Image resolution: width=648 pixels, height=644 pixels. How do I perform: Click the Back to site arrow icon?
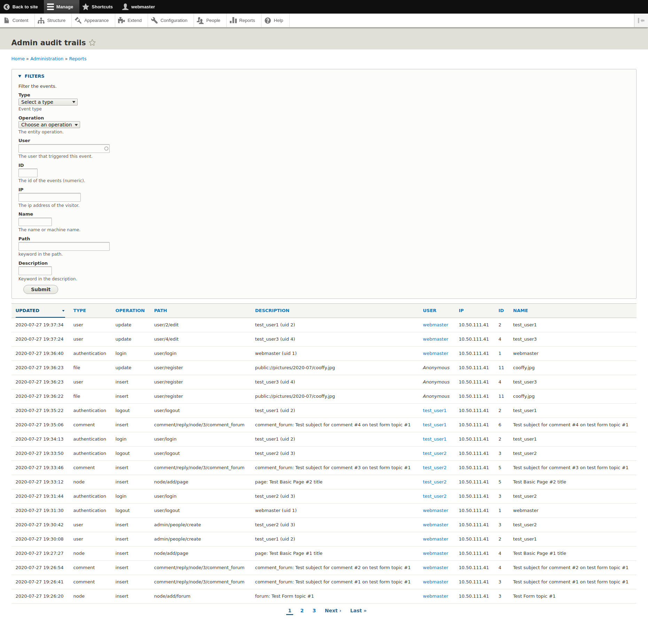tap(6, 7)
